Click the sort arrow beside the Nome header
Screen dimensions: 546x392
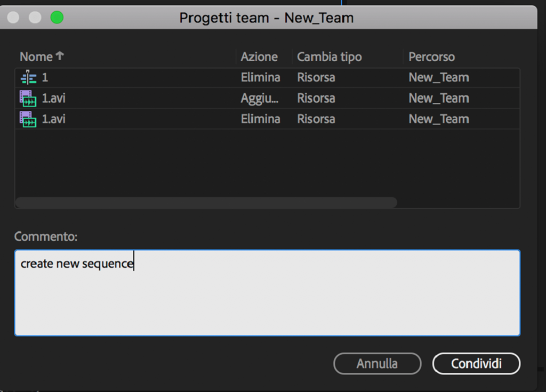point(60,56)
